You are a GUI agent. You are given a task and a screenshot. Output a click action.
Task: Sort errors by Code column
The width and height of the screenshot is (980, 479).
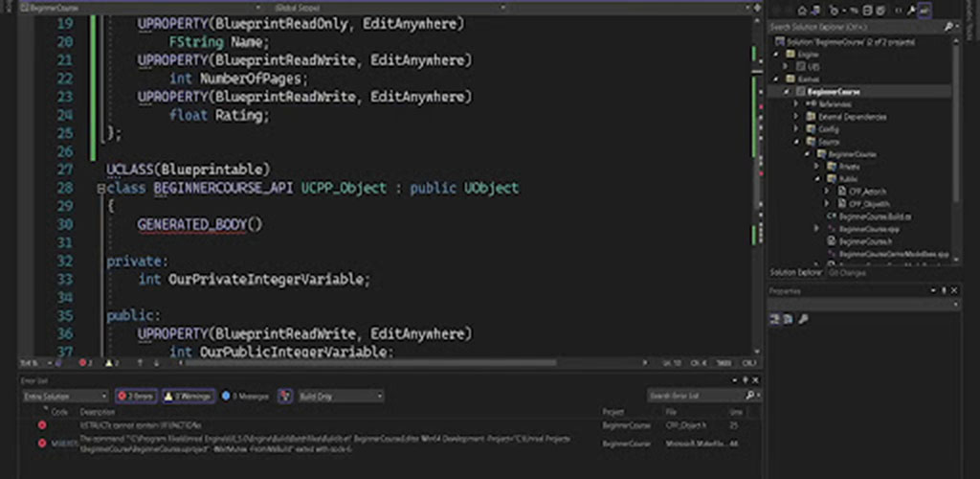[x=60, y=412]
